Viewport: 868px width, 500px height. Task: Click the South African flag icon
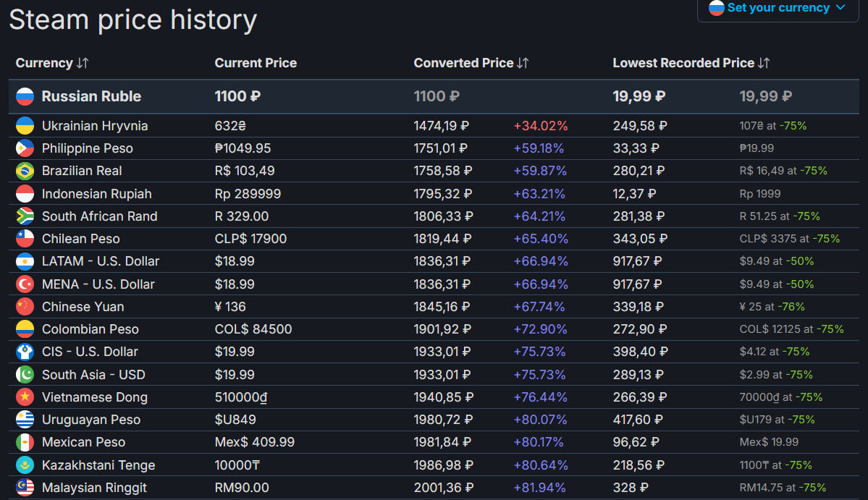(25, 216)
